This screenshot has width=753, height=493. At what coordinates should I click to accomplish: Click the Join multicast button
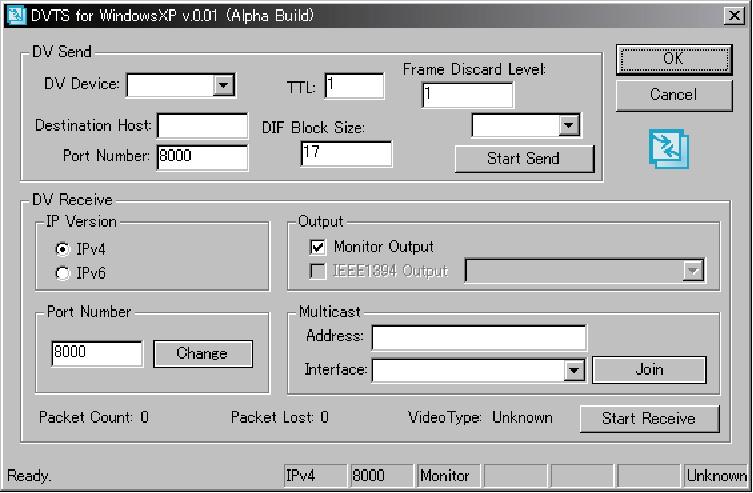tap(649, 370)
